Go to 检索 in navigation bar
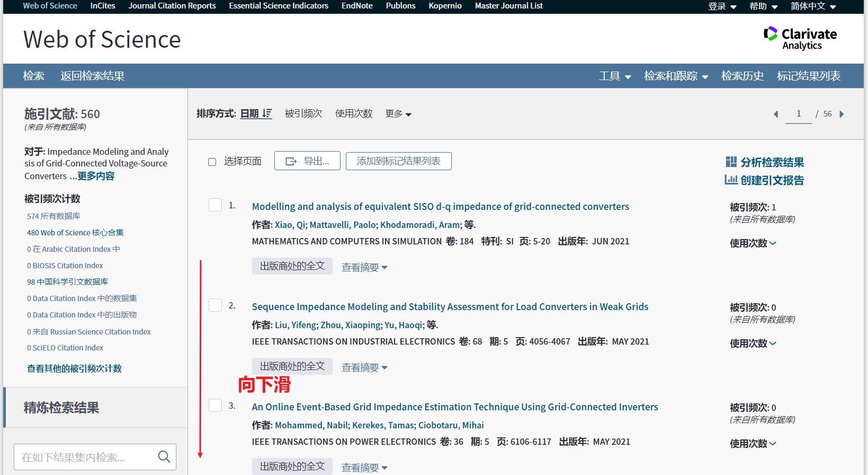The image size is (868, 475). point(33,76)
